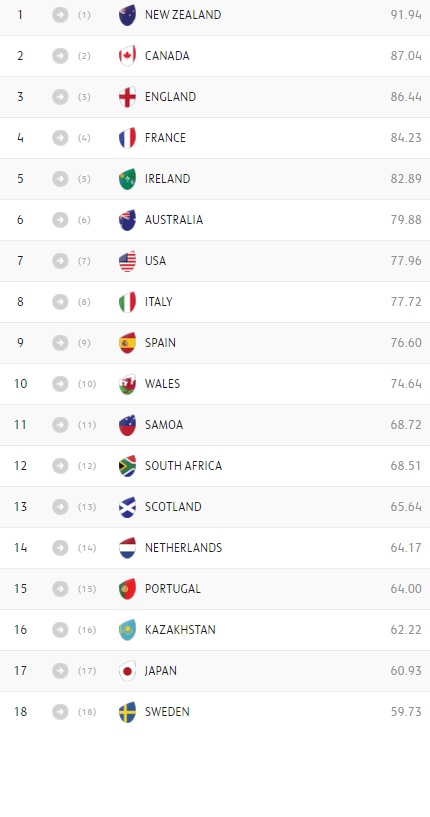Click the SAMOA team name

(x=164, y=425)
